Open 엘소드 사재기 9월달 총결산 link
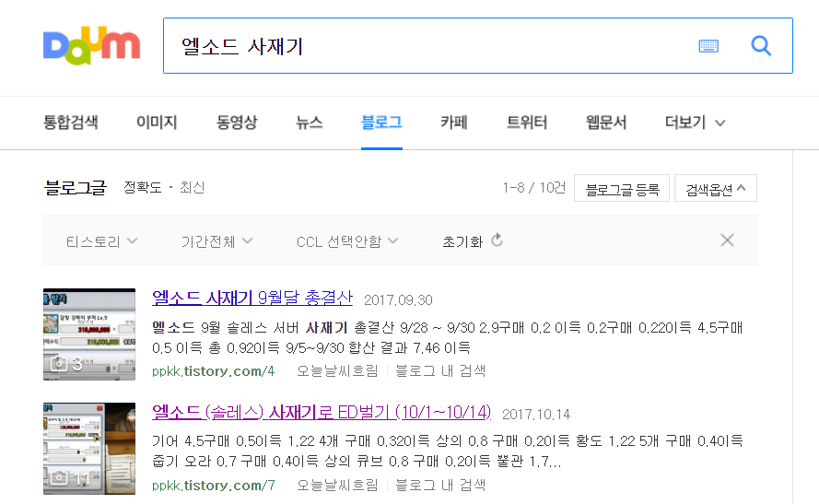Screen dimensions: 819x504 pyautogui.click(x=252, y=298)
